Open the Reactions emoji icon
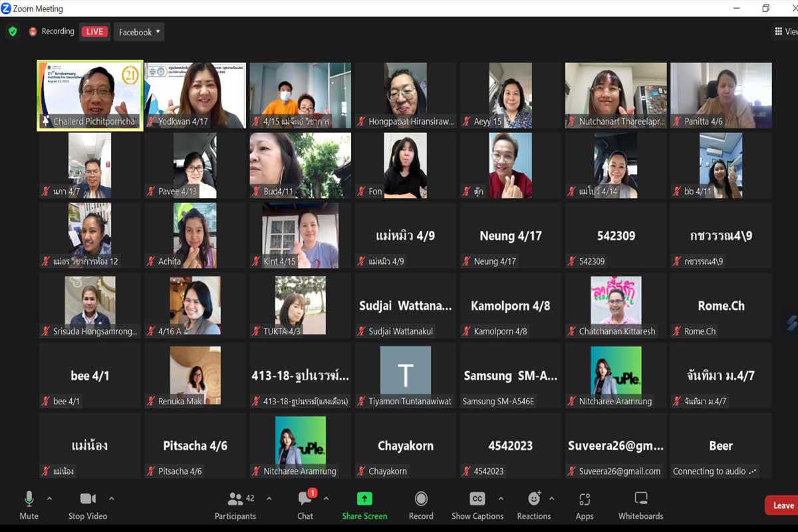Image resolution: width=798 pixels, height=532 pixels. pyautogui.click(x=534, y=499)
